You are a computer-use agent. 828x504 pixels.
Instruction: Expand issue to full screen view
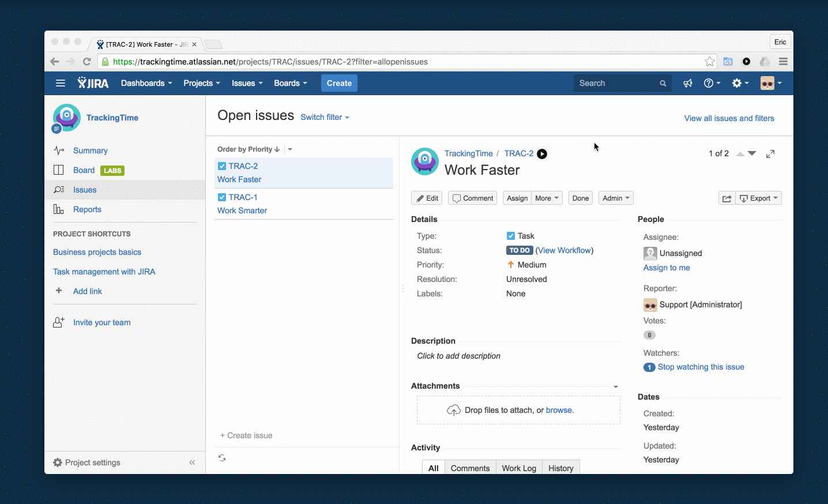click(x=770, y=154)
